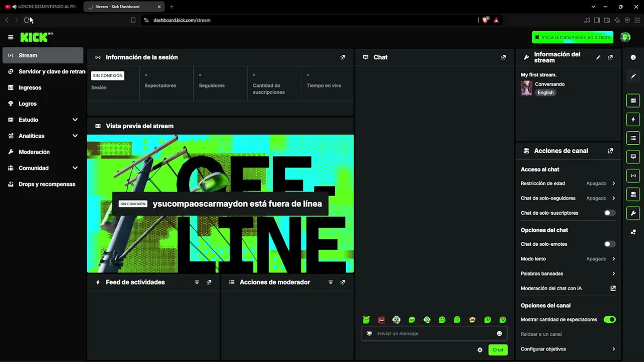Open the hamburger menu beside the Kick logo
The image size is (644, 362).
11,37
